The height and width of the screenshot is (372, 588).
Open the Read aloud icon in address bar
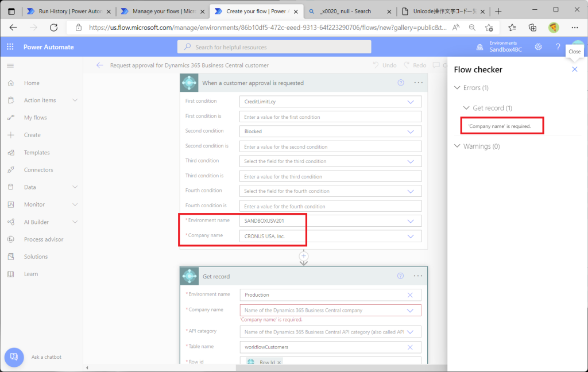456,28
